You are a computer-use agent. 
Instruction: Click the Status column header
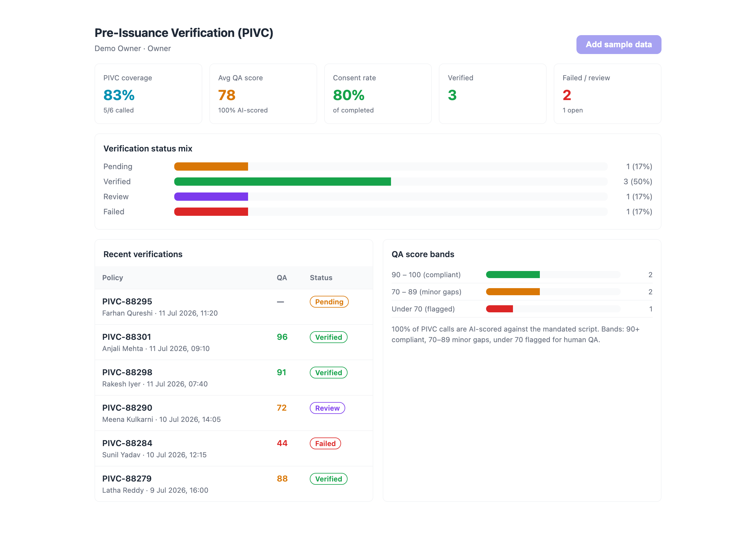(321, 277)
